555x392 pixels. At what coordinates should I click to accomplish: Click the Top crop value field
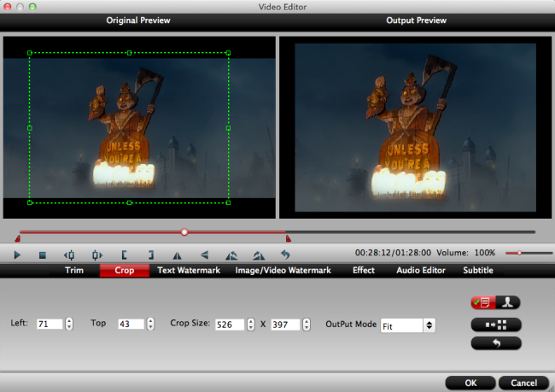[131, 324]
